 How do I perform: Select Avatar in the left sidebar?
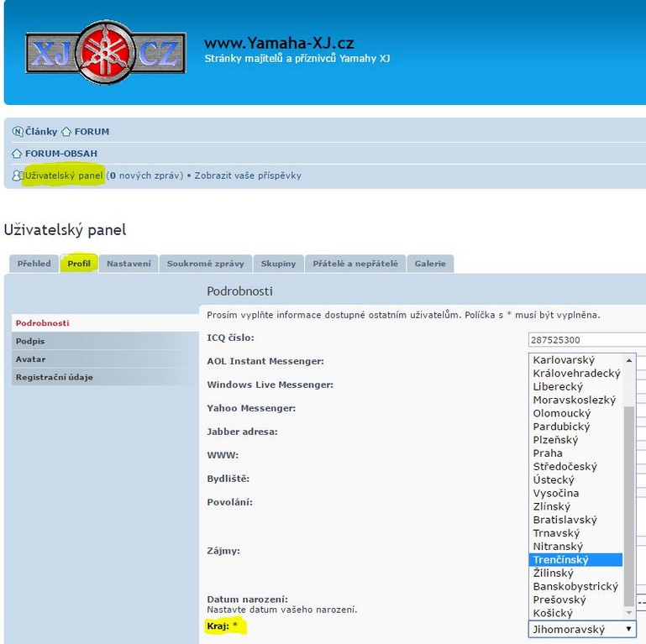click(30, 359)
